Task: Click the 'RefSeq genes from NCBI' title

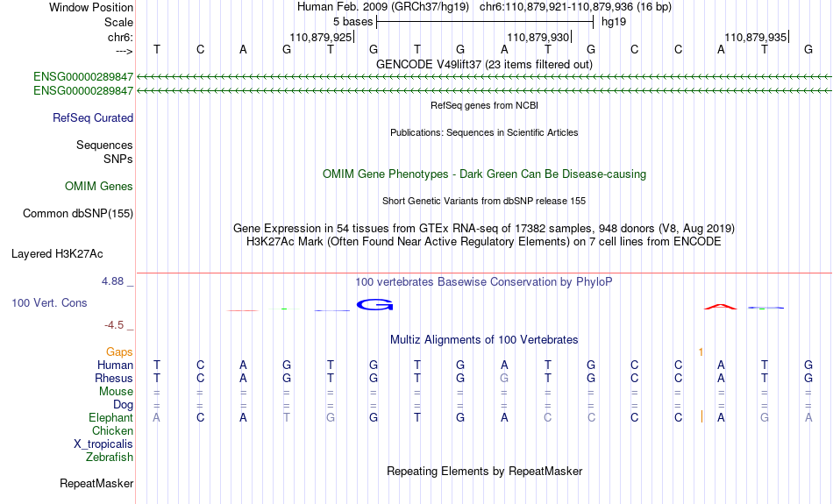Action: (x=484, y=105)
